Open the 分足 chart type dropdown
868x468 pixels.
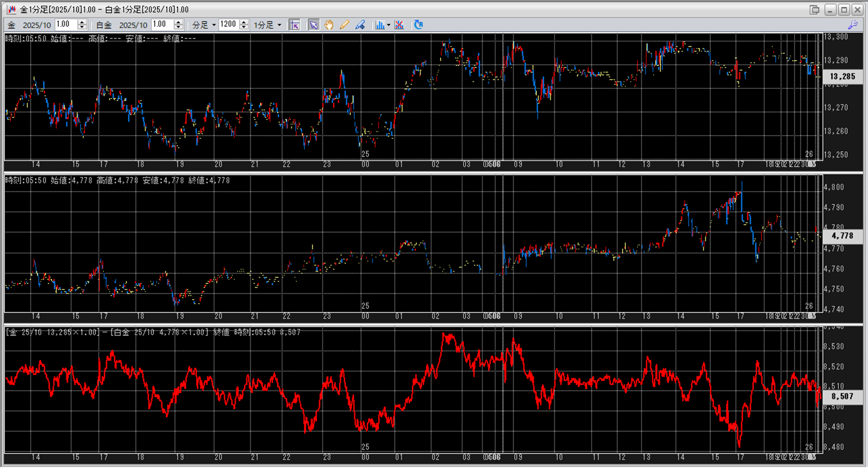click(x=214, y=25)
